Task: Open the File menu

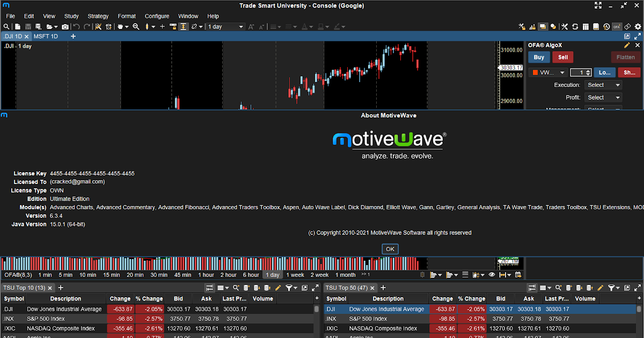Action: tap(10, 16)
